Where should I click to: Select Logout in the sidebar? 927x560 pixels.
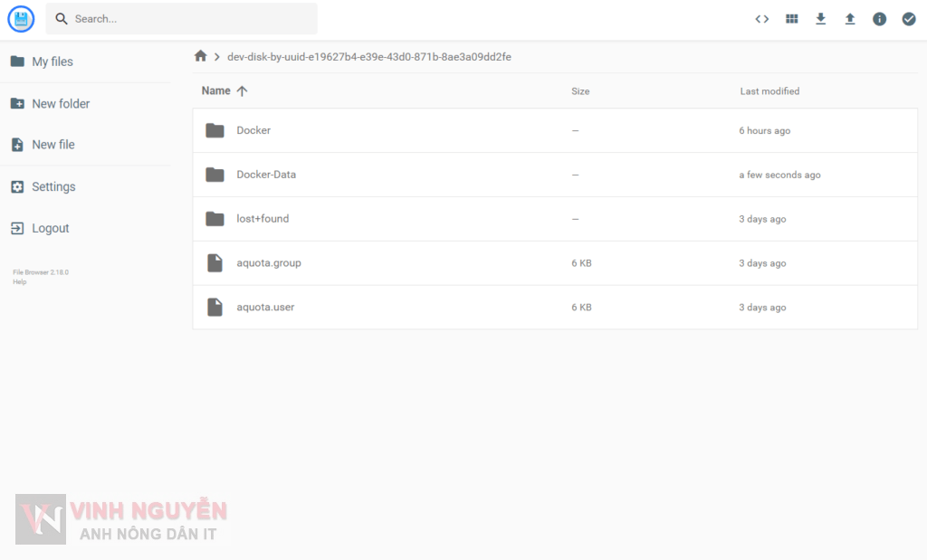click(50, 228)
